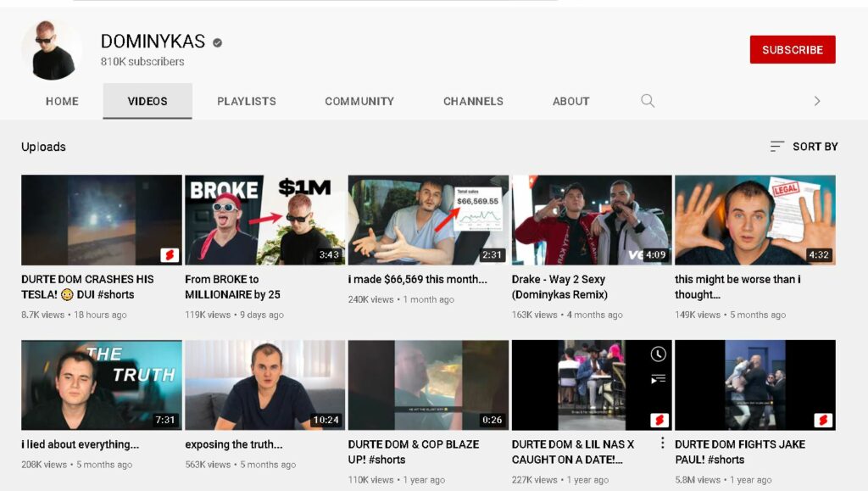The height and width of the screenshot is (491, 868).
Task: Click the verified badge beside DOMINYKAS
Action: click(218, 42)
